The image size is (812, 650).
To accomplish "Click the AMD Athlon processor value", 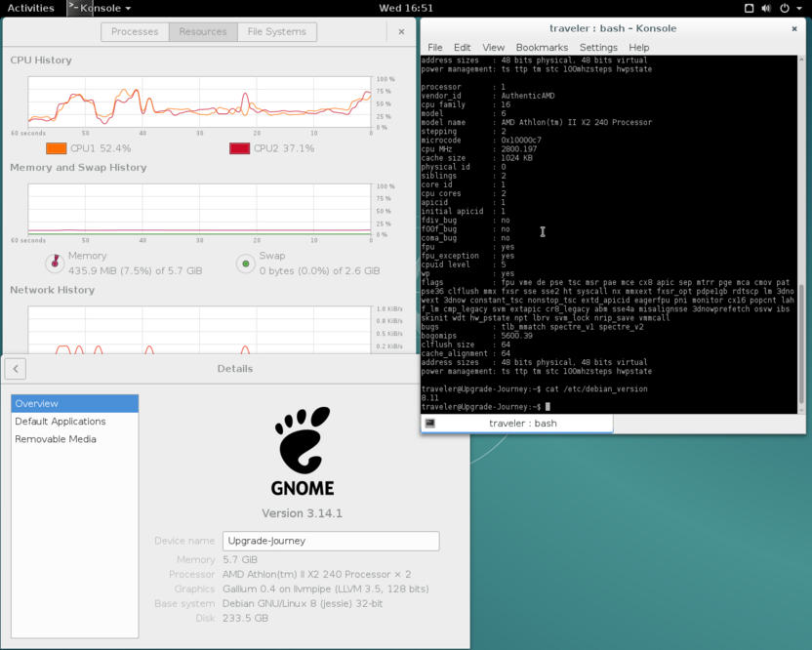I will pos(316,575).
